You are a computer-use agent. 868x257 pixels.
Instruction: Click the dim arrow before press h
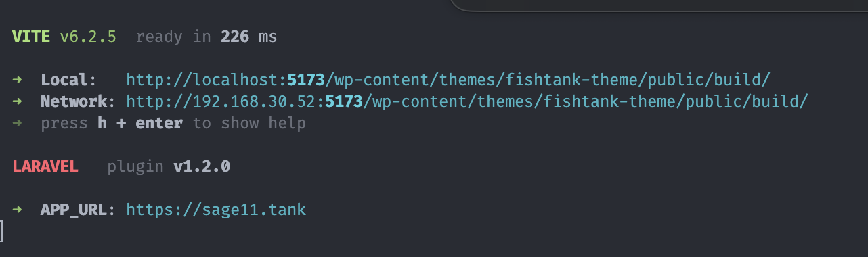click(18, 123)
